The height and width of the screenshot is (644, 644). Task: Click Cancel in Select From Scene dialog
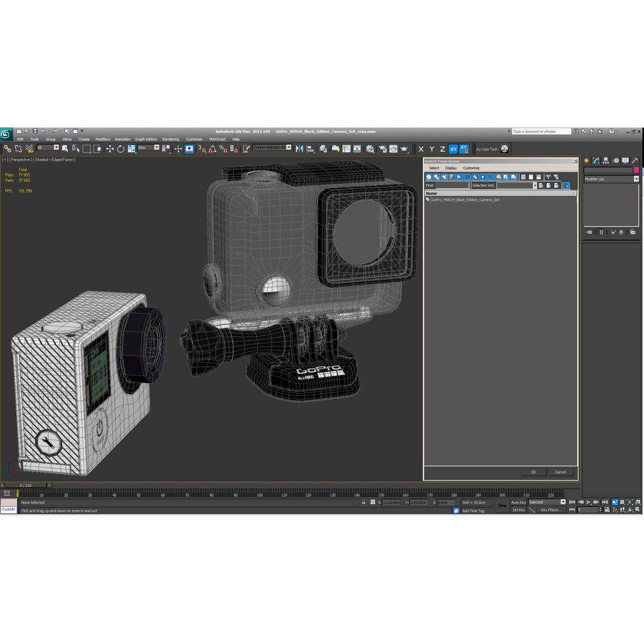tap(560, 472)
